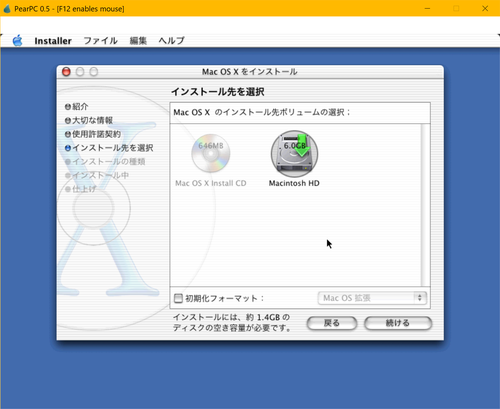Click the 紹介 step bullet in sidebar

click(x=68, y=107)
